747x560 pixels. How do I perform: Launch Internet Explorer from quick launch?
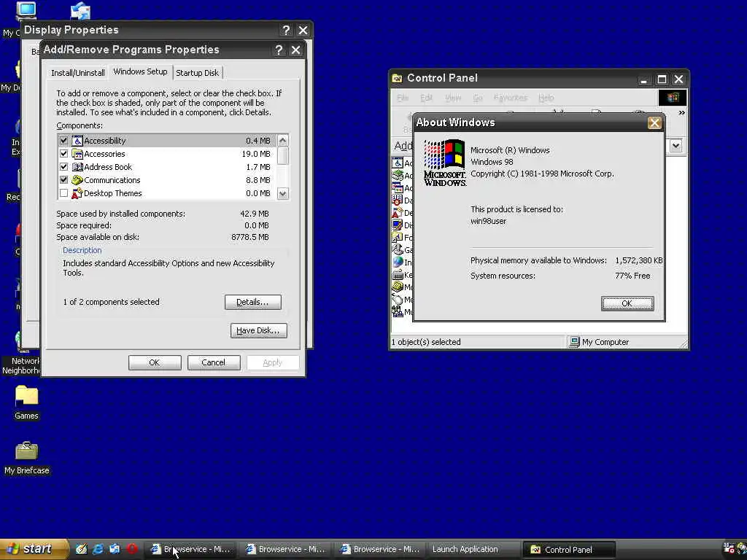click(98, 549)
